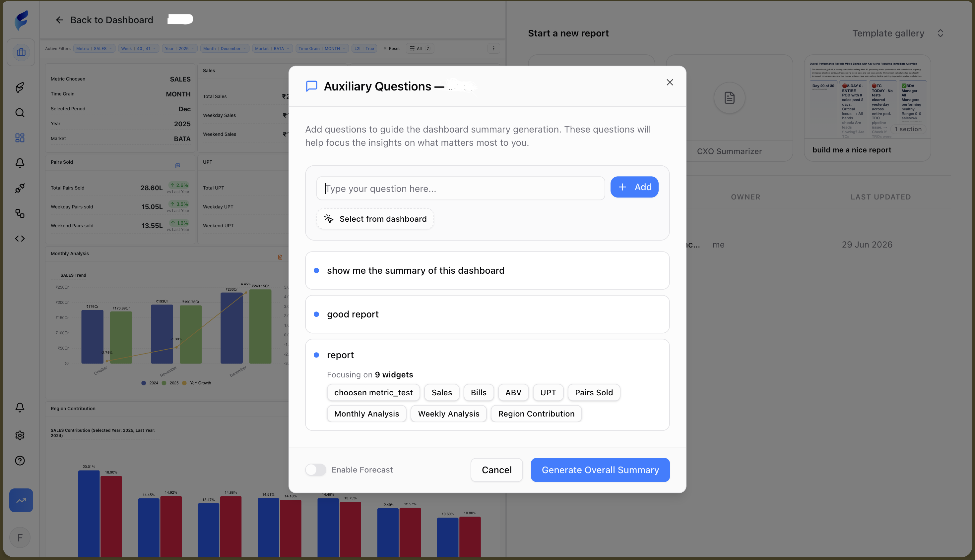The image size is (975, 560).
Task: Click the 'choosen metric_test' widget chip
Action: click(373, 392)
